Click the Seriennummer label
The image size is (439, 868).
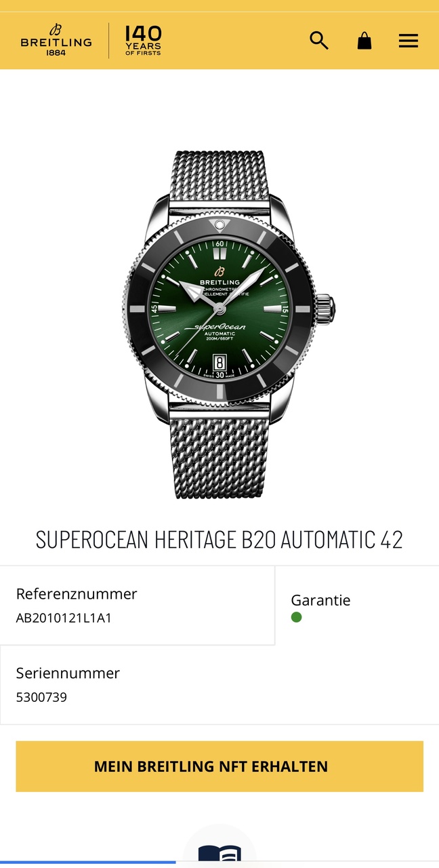(68, 673)
